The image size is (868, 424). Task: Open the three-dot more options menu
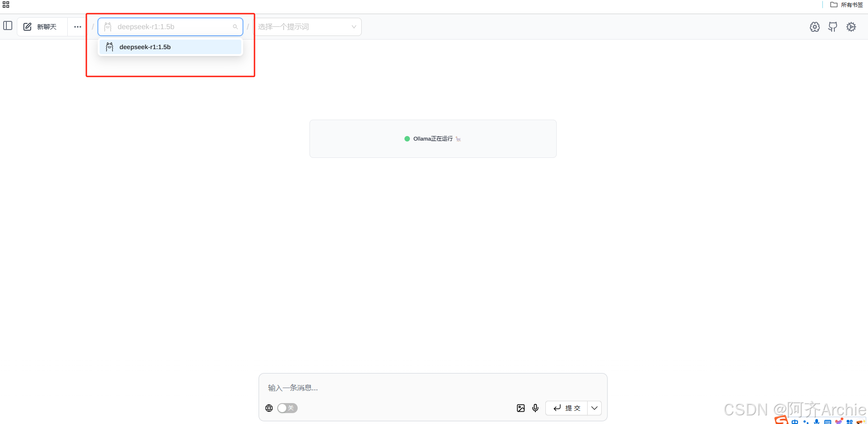pos(78,27)
